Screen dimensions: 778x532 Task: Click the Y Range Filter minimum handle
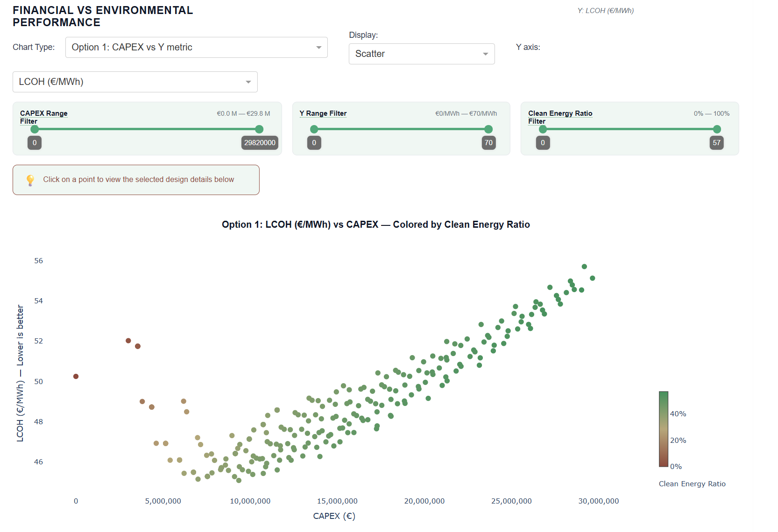[314, 129]
